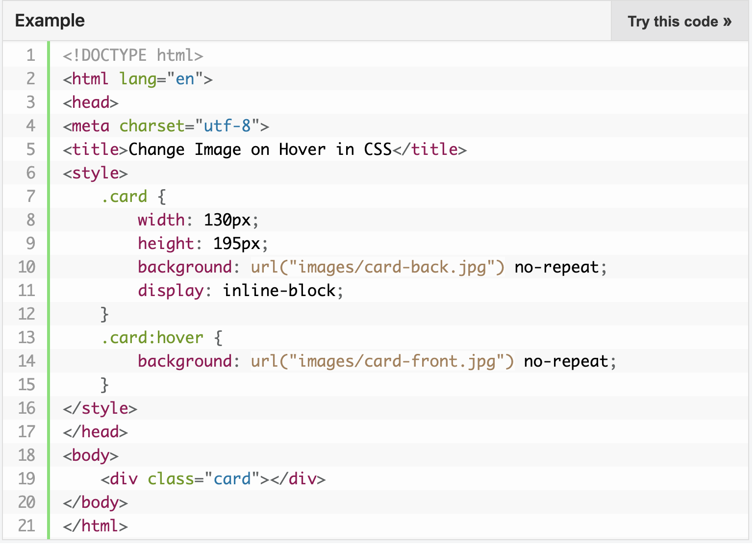Click line number 21 in the gutter
This screenshot has height=549, width=756.
(27, 525)
